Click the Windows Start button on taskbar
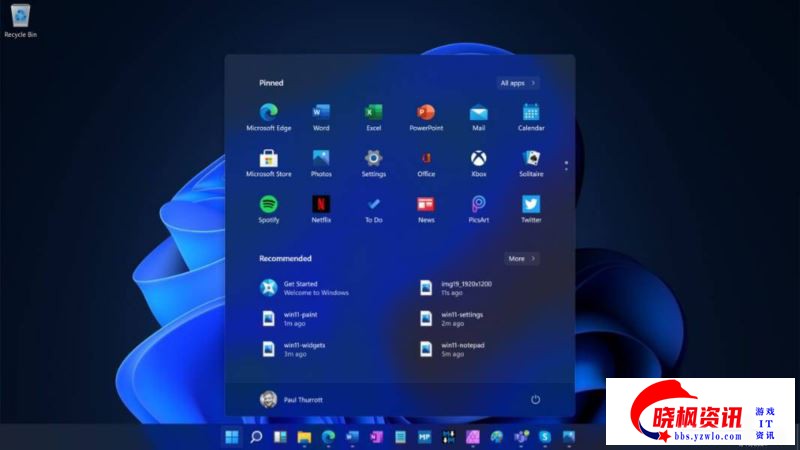The width and height of the screenshot is (800, 450). (x=232, y=437)
